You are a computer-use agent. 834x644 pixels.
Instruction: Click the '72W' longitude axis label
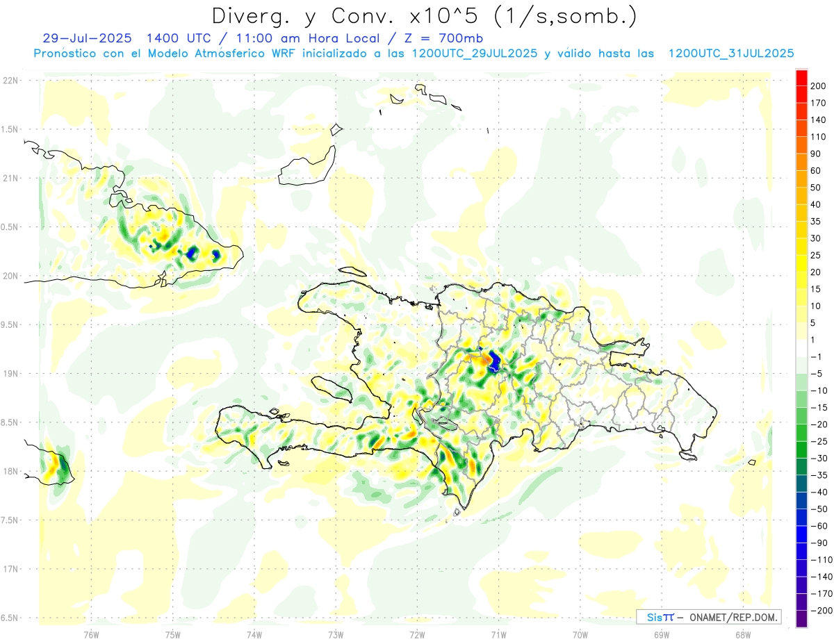(x=417, y=634)
